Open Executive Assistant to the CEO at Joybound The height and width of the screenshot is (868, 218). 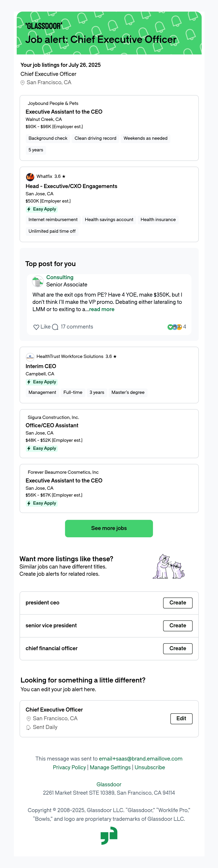coord(64,112)
